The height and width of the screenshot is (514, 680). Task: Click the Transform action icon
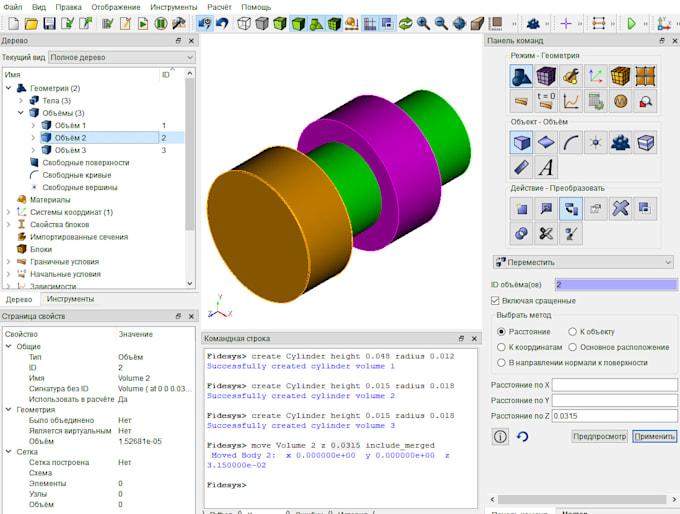[571, 209]
